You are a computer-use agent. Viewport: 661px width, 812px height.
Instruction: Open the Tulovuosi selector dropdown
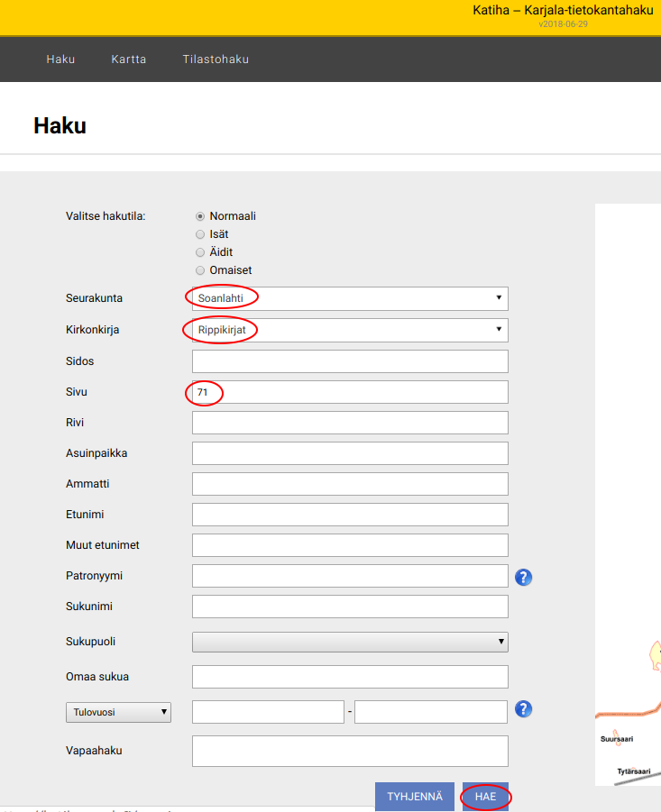pos(118,712)
